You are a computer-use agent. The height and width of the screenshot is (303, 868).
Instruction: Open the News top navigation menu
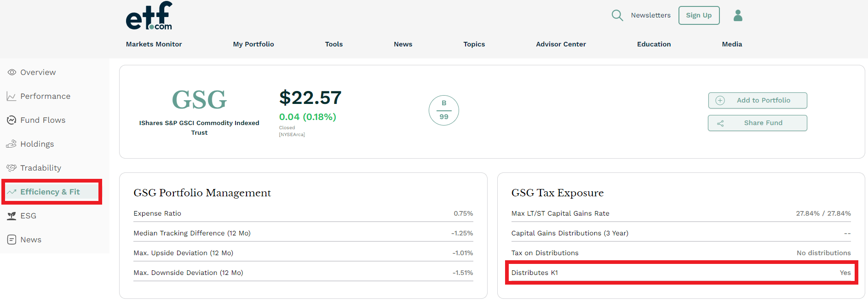pos(403,44)
